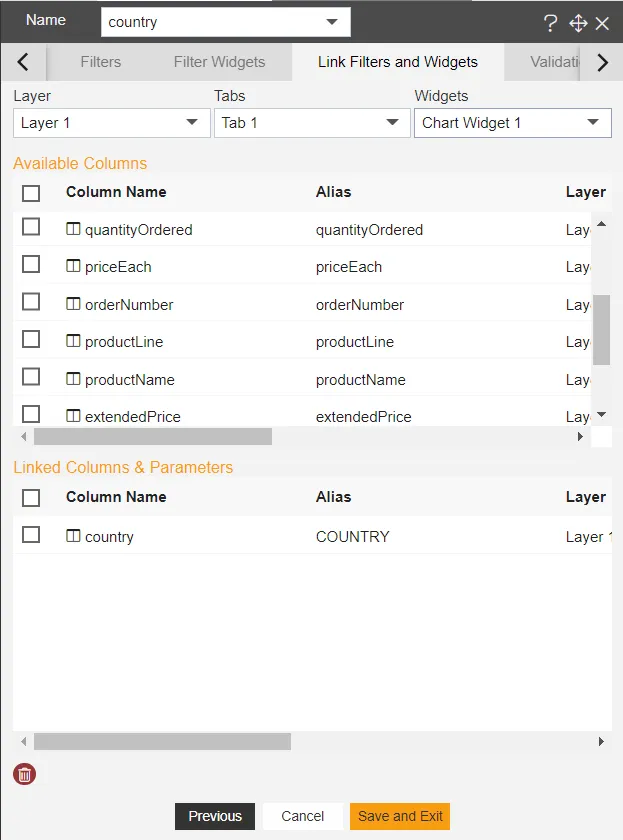Switch to the Filters tab
The image size is (623, 840).
[x=100, y=62]
